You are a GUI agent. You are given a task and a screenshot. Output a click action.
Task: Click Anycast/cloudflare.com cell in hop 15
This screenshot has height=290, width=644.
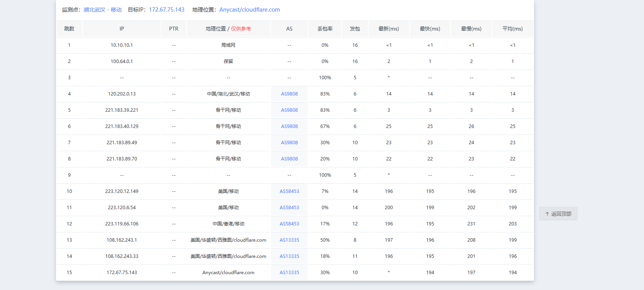(229, 273)
